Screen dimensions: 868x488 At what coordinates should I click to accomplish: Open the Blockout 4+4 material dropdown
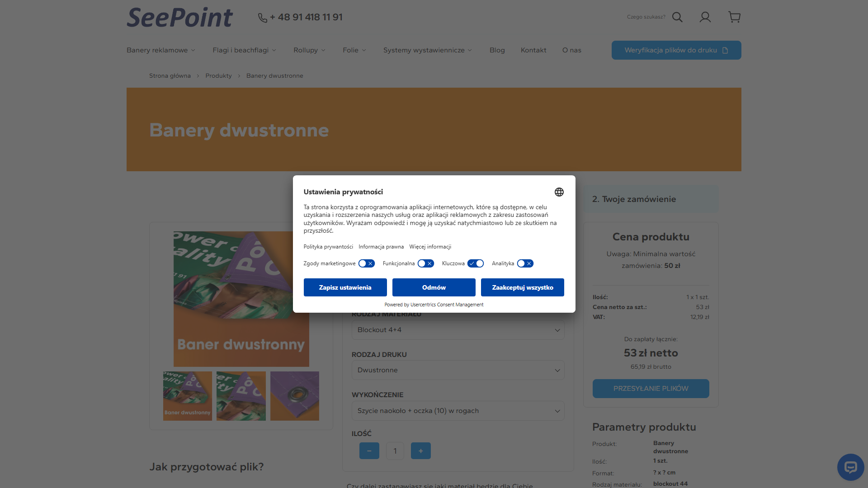(458, 330)
